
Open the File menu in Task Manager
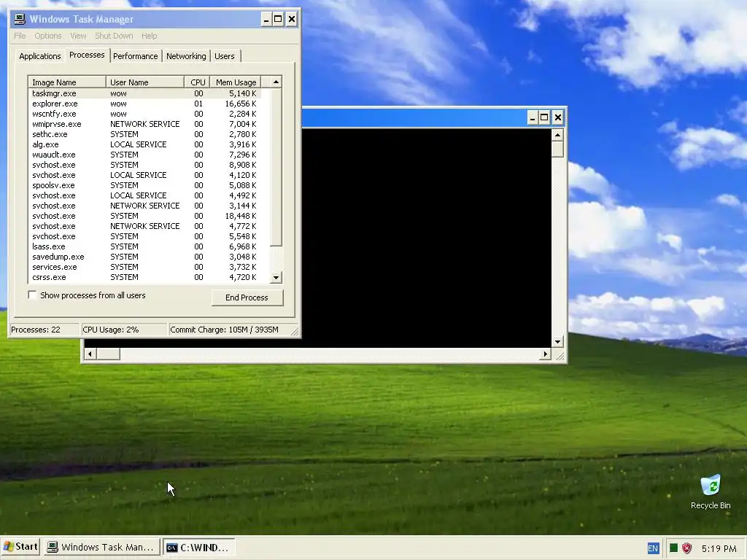tap(20, 36)
